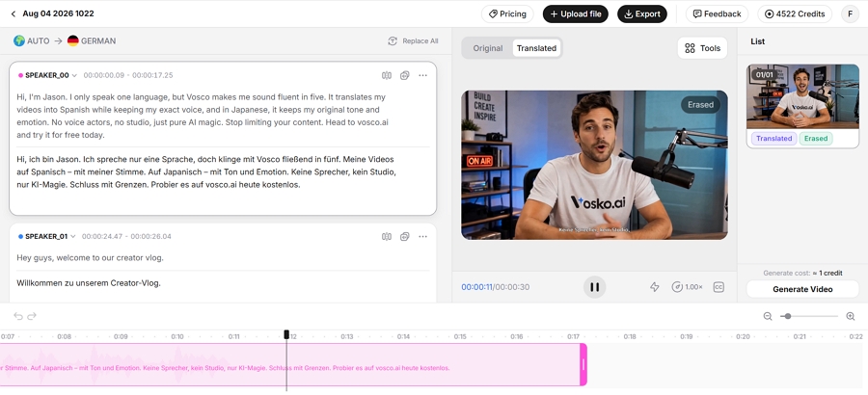Click the project title Aug 04 2026 1022
This screenshot has height=395, width=868.
click(58, 13)
